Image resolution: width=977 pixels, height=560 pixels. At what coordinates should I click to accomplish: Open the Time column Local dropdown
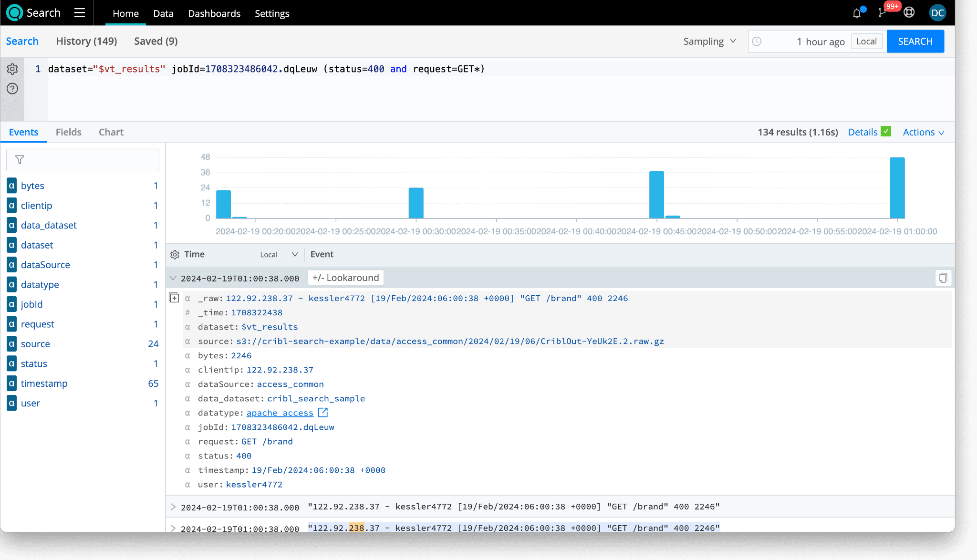click(279, 255)
